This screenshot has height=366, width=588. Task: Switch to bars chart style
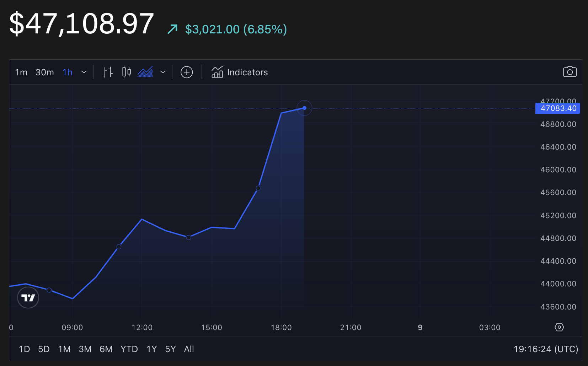[108, 72]
